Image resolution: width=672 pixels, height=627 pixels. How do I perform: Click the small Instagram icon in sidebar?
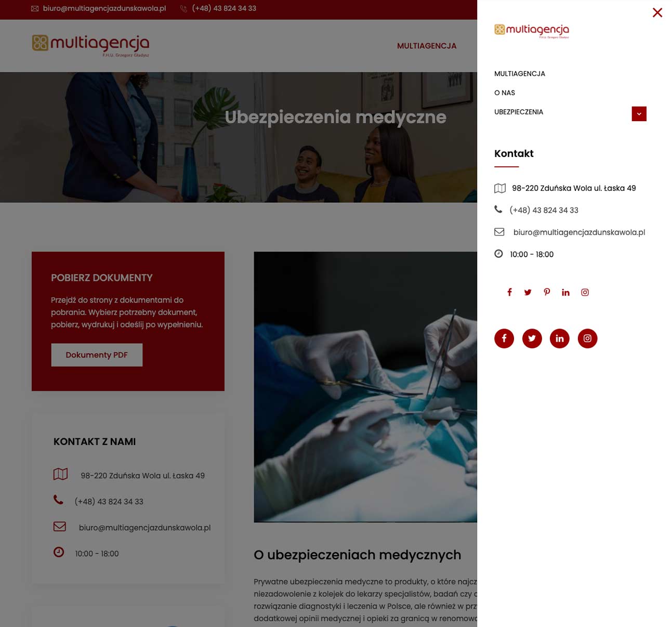click(585, 292)
